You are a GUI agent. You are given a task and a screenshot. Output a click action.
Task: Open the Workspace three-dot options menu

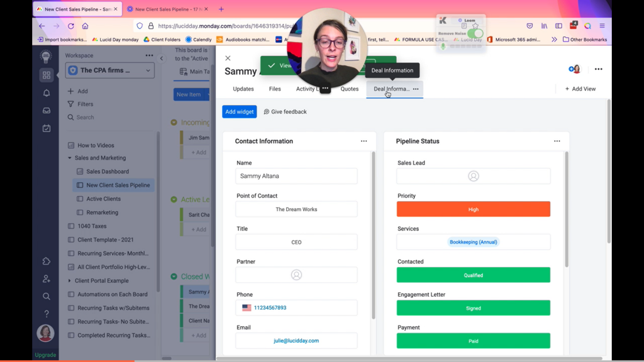149,55
